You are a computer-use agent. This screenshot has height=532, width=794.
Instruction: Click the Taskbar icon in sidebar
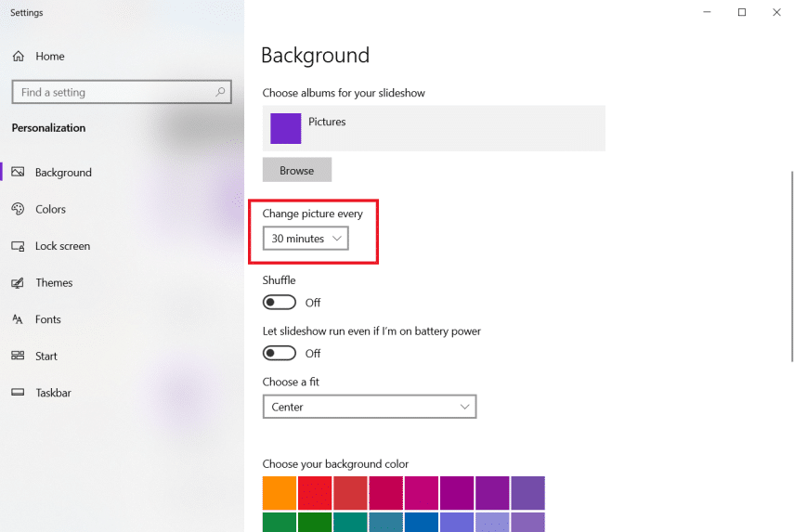18,393
